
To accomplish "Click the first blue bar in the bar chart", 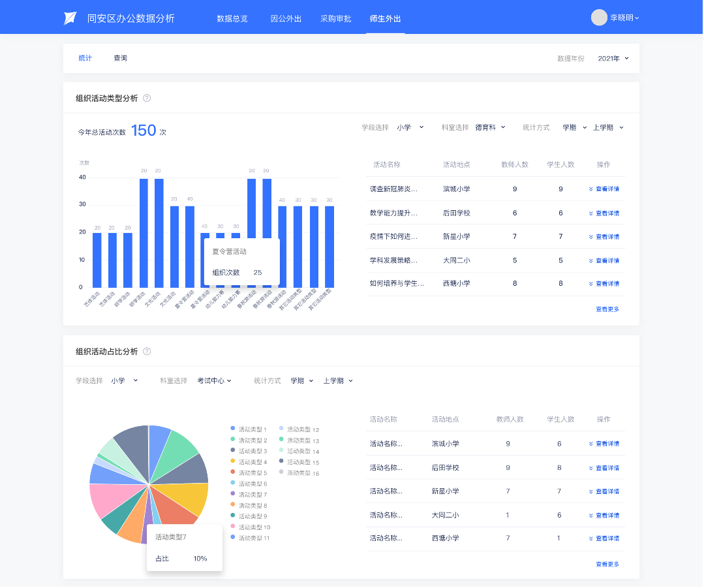I will [x=97, y=260].
